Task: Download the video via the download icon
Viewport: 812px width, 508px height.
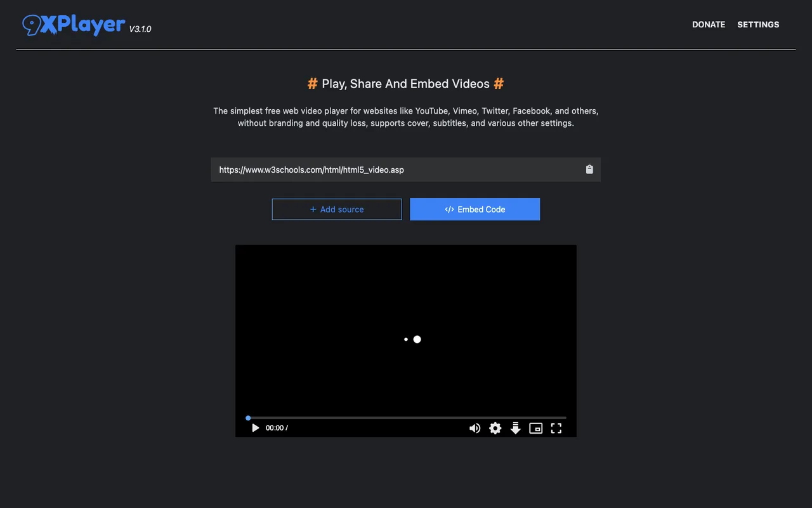Action: click(515, 428)
